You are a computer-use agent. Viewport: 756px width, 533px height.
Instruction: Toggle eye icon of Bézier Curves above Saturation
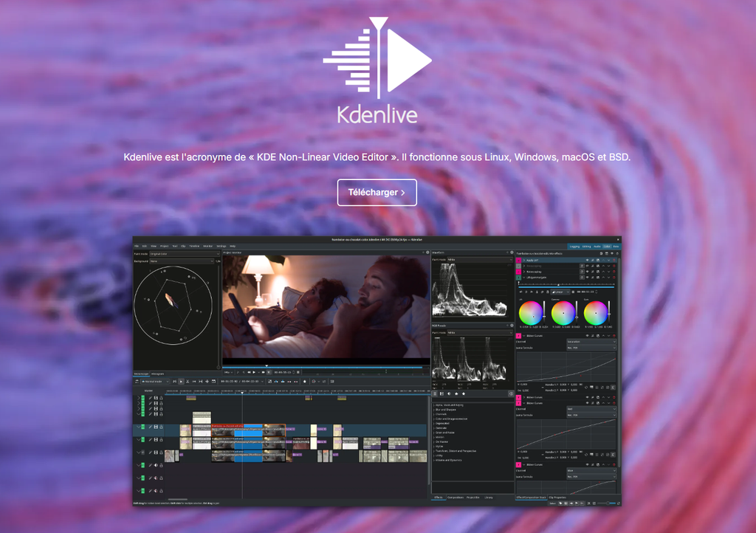click(587, 335)
